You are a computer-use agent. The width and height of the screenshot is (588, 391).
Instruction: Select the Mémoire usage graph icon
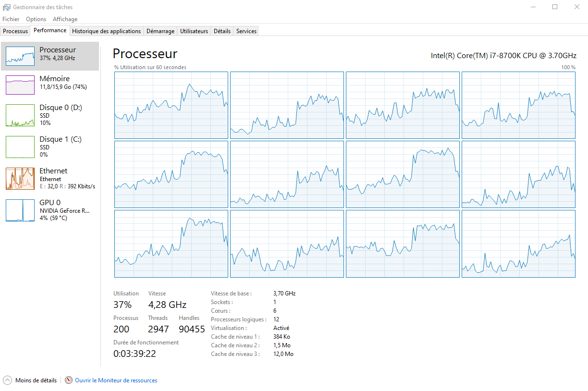tap(20, 85)
